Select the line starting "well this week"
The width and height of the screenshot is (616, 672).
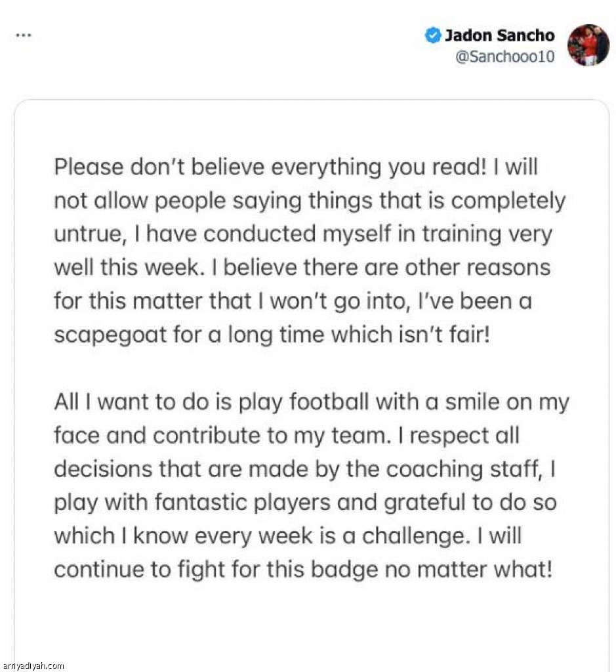click(302, 268)
